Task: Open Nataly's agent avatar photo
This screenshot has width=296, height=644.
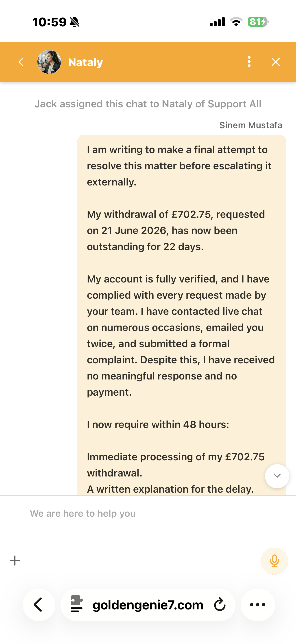Action: [49, 62]
